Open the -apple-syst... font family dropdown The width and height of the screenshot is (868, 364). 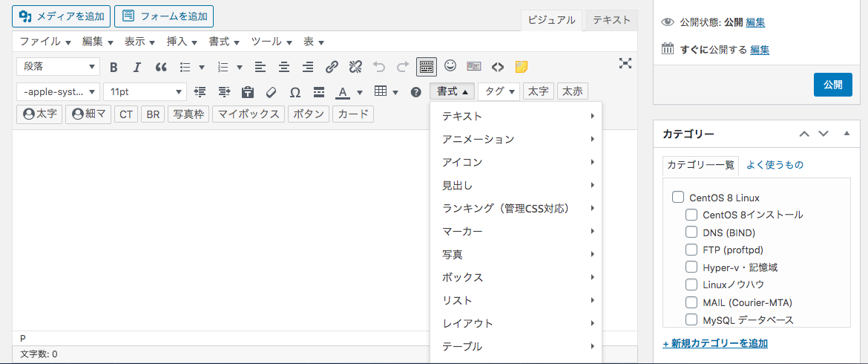58,91
